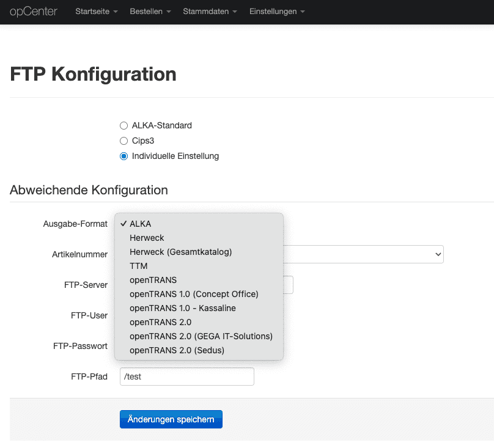Screen dimensions: 494x448
Task: Click Änderungen speichern button
Action: (171, 419)
